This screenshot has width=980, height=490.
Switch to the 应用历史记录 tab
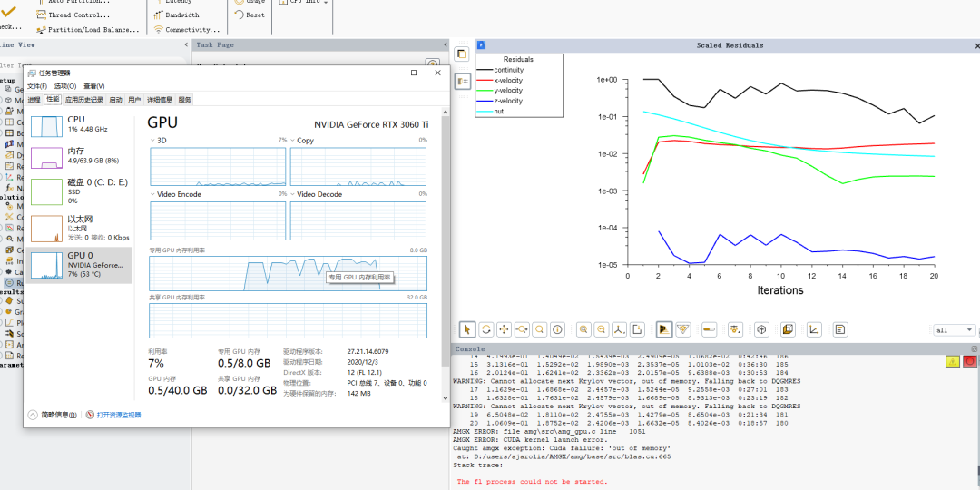coord(84,100)
